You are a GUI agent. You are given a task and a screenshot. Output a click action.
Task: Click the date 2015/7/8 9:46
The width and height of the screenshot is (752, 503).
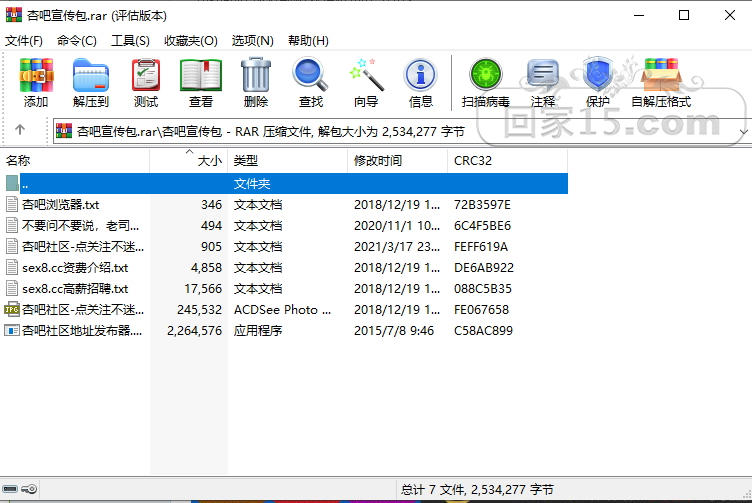pyautogui.click(x=394, y=331)
